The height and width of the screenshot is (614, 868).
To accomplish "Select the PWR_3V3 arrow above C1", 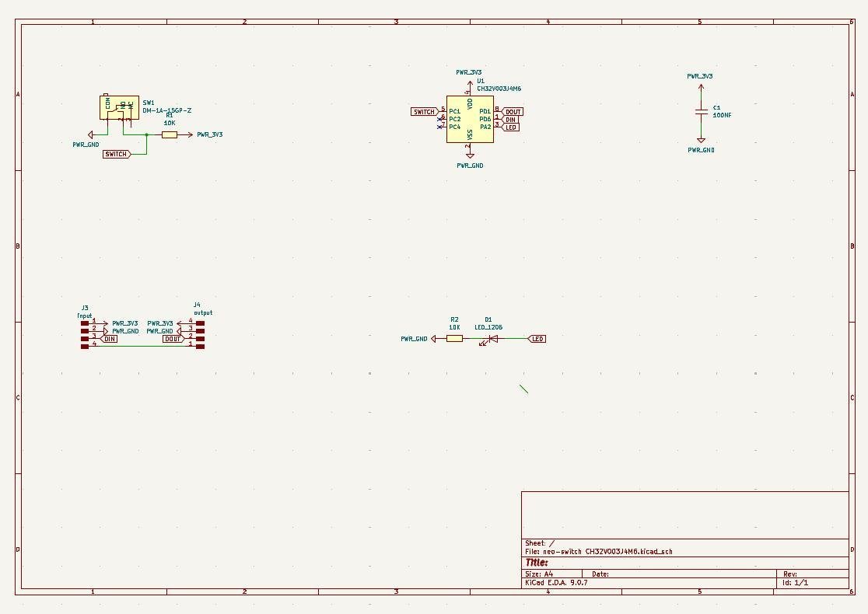I will tap(701, 87).
